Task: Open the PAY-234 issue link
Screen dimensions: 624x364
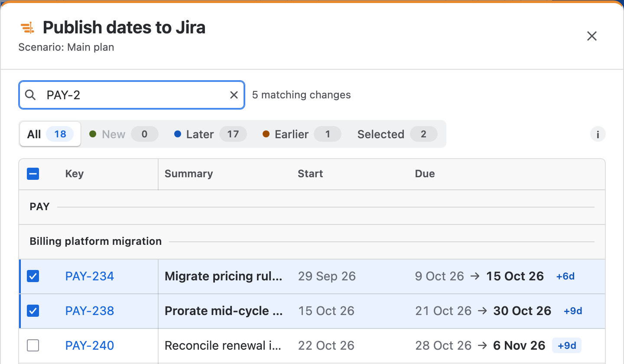Action: pos(90,276)
